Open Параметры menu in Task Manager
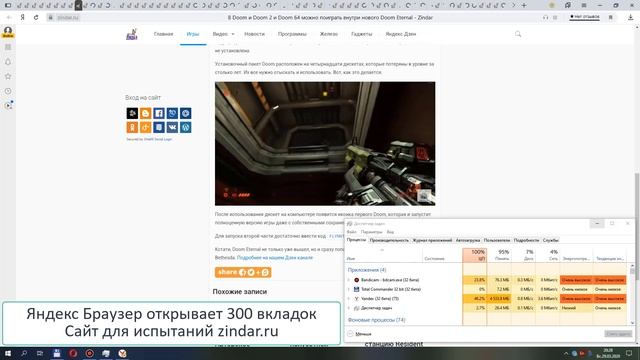This screenshot has width=640, height=360. [x=371, y=232]
